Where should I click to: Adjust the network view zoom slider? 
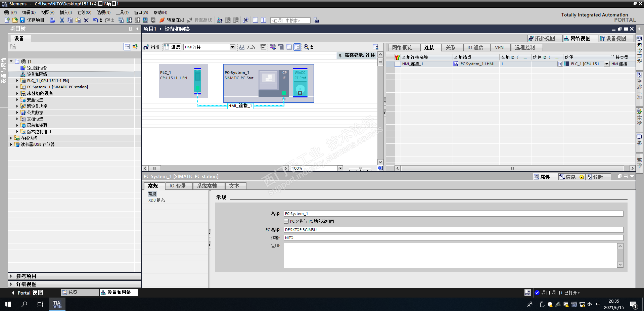tap(360, 168)
